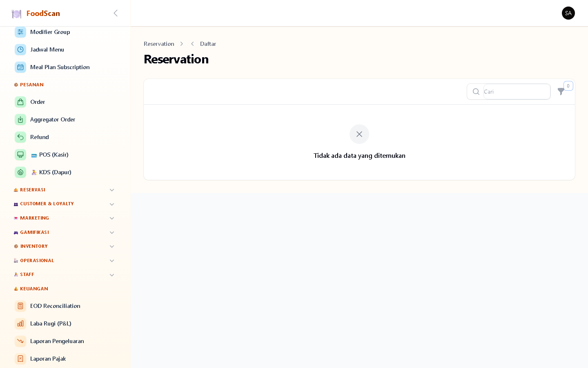This screenshot has height=368, width=588.
Task: Click the Order shopping bag icon
Action: click(20, 102)
